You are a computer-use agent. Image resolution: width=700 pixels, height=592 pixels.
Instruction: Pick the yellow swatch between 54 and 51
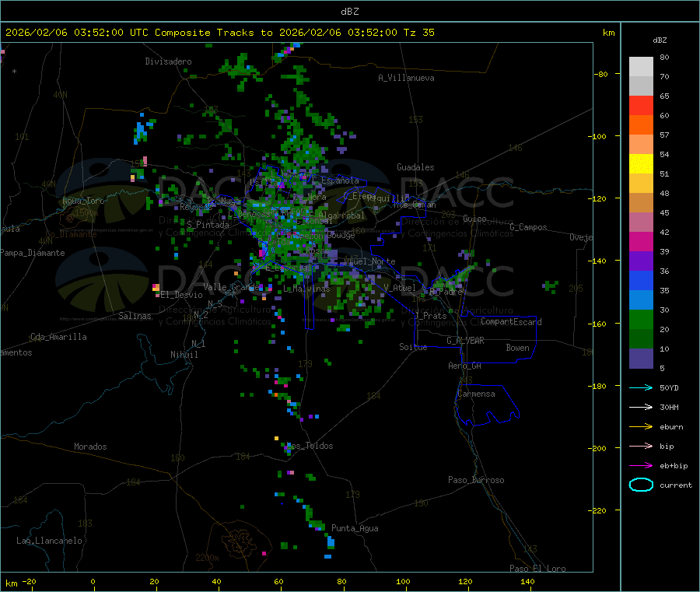(641, 164)
